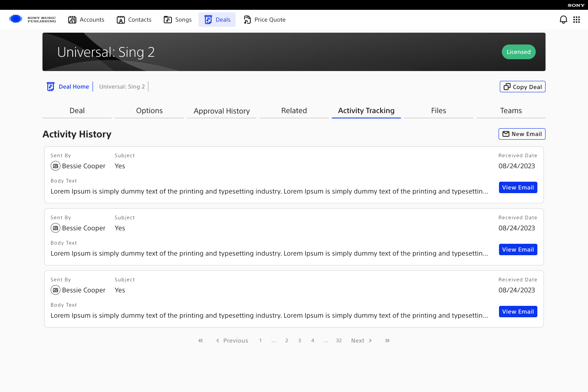Open the apps grid menu

point(577,20)
